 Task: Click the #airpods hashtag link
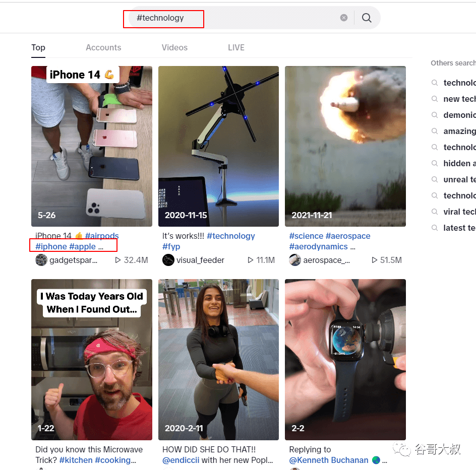(x=102, y=236)
